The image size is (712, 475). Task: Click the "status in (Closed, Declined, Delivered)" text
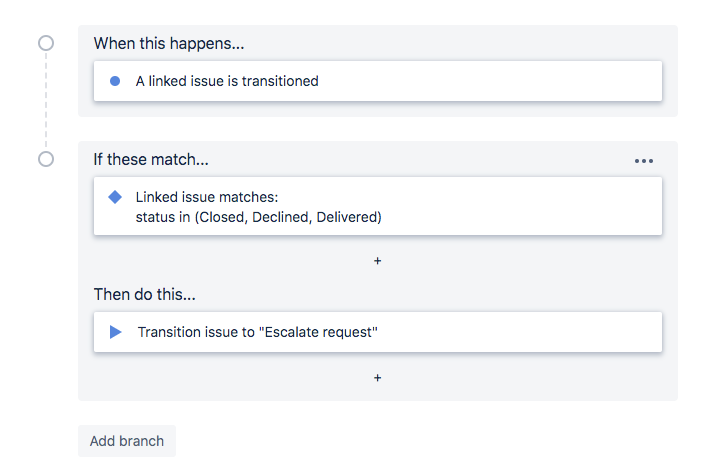(x=259, y=217)
